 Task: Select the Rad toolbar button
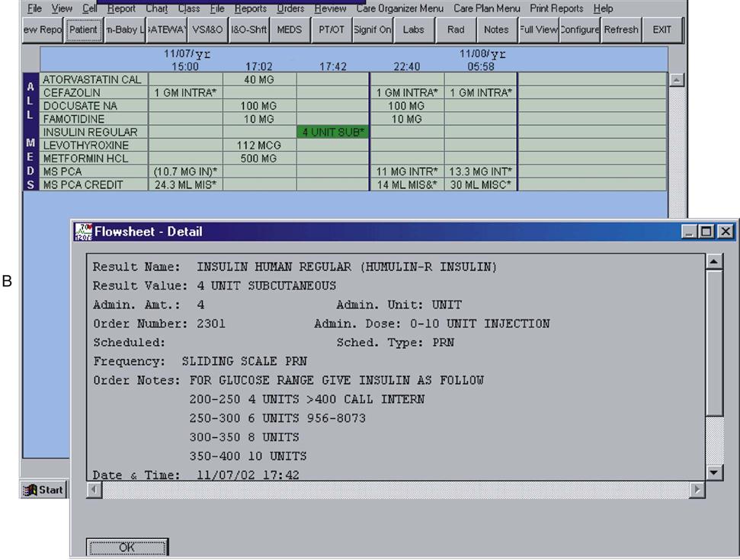pyautogui.click(x=456, y=30)
